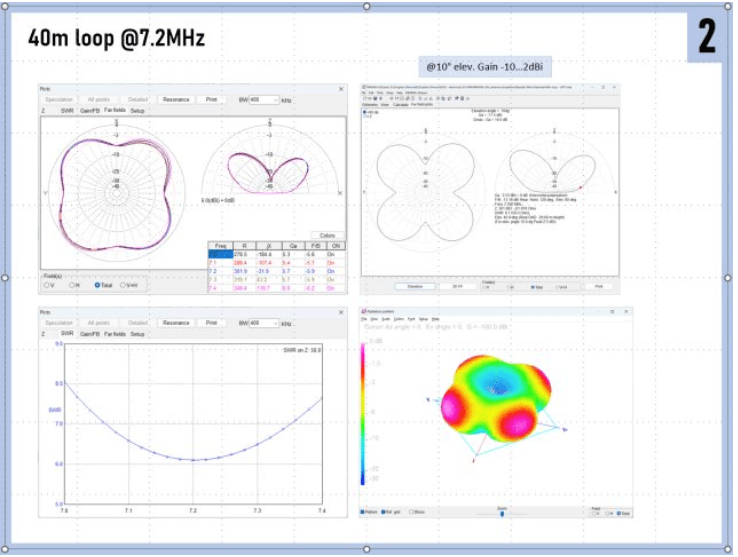Viewport: 738px width, 557px height.
Task: Click Print button in lower Plots window
Action: pos(211,324)
